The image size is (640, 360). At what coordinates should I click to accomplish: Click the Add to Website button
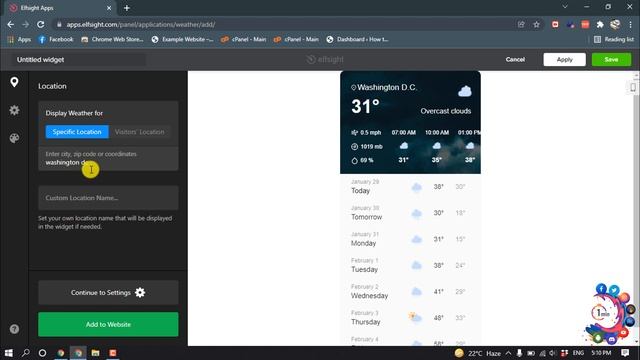click(108, 324)
